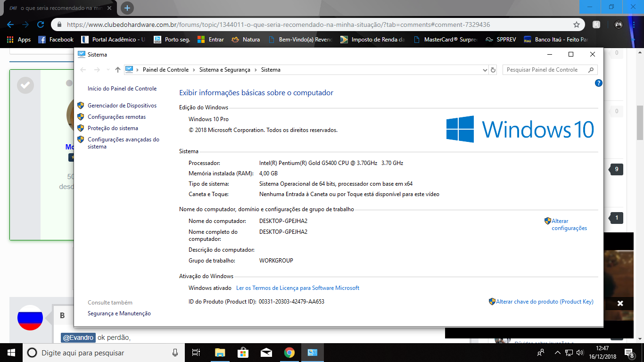
Task: Click Chrome icon on taskbar
Action: pos(289,353)
